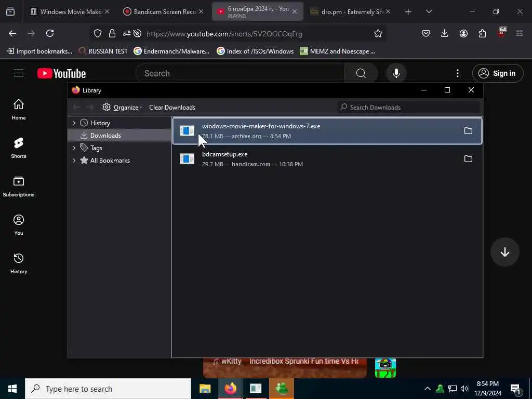
Task: Open a new browser tab
Action: click(408, 12)
